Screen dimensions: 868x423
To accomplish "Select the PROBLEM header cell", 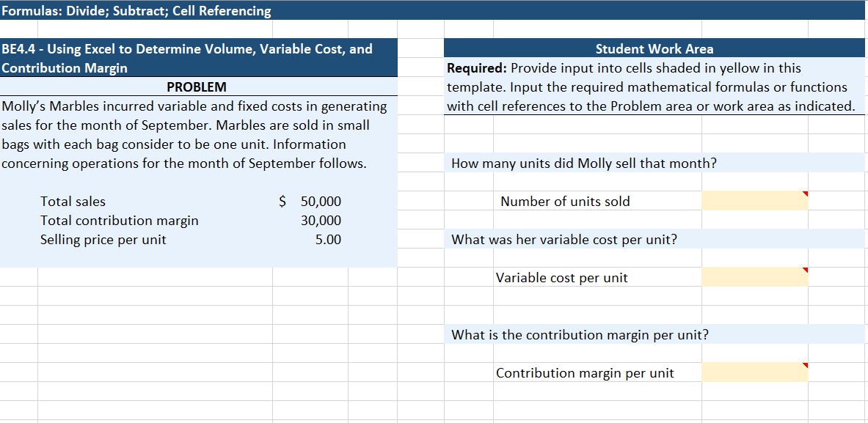I will coord(198,86).
